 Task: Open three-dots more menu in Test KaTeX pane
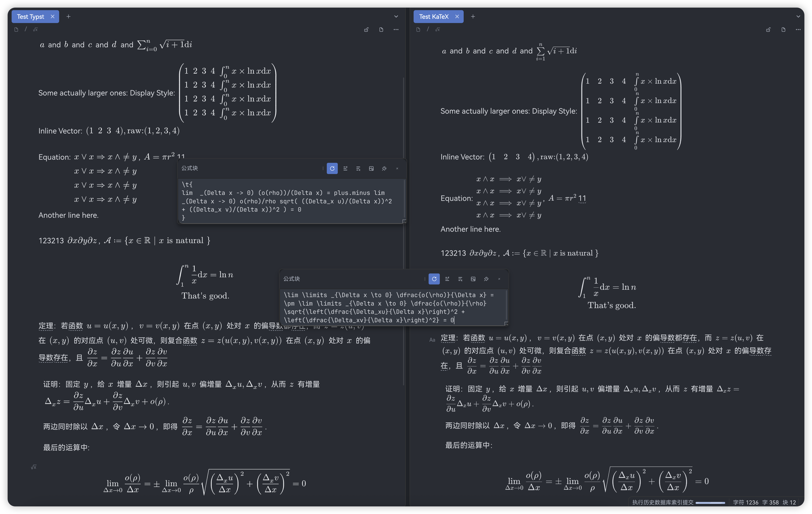click(x=798, y=30)
